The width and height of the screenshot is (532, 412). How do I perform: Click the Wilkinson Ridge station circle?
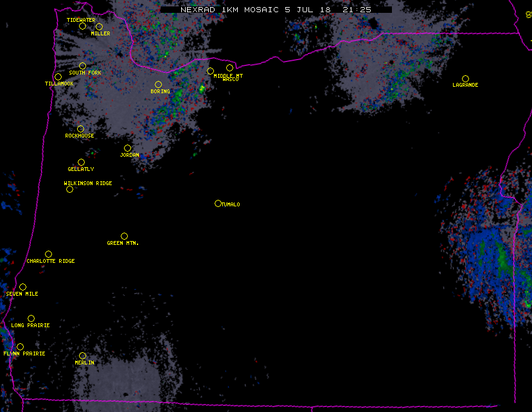coord(69,190)
